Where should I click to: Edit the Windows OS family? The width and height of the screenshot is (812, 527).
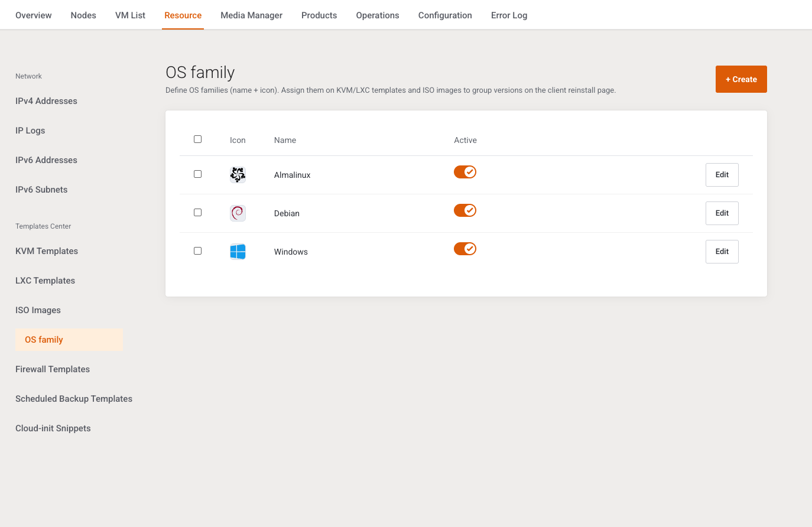click(x=722, y=252)
